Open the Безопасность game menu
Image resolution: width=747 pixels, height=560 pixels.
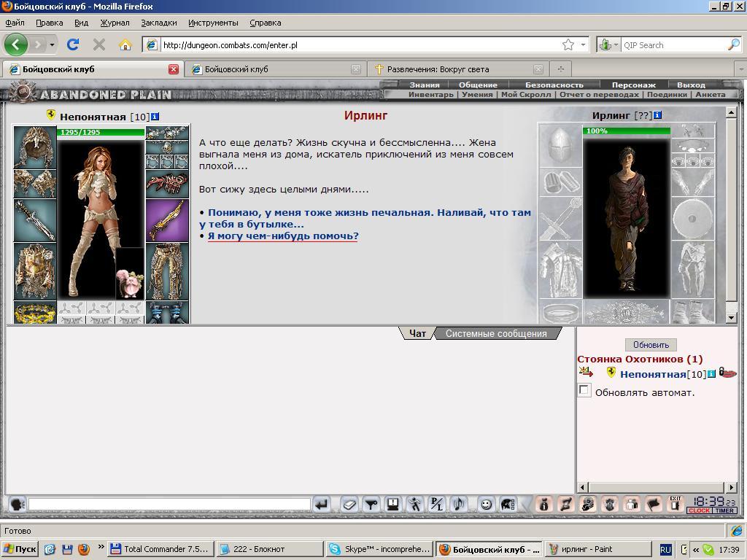click(554, 85)
